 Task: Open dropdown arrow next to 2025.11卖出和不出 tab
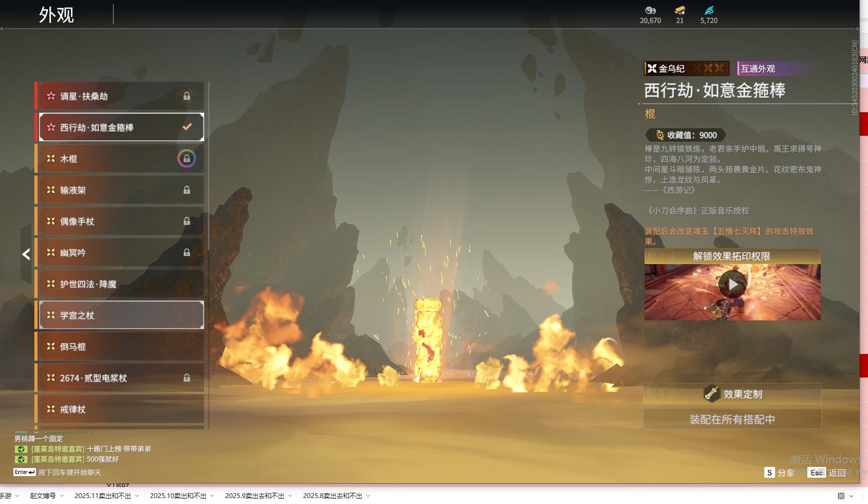(x=137, y=496)
